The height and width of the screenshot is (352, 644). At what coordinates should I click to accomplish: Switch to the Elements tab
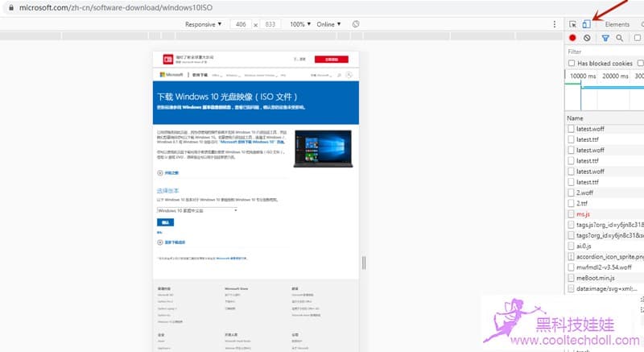(617, 25)
